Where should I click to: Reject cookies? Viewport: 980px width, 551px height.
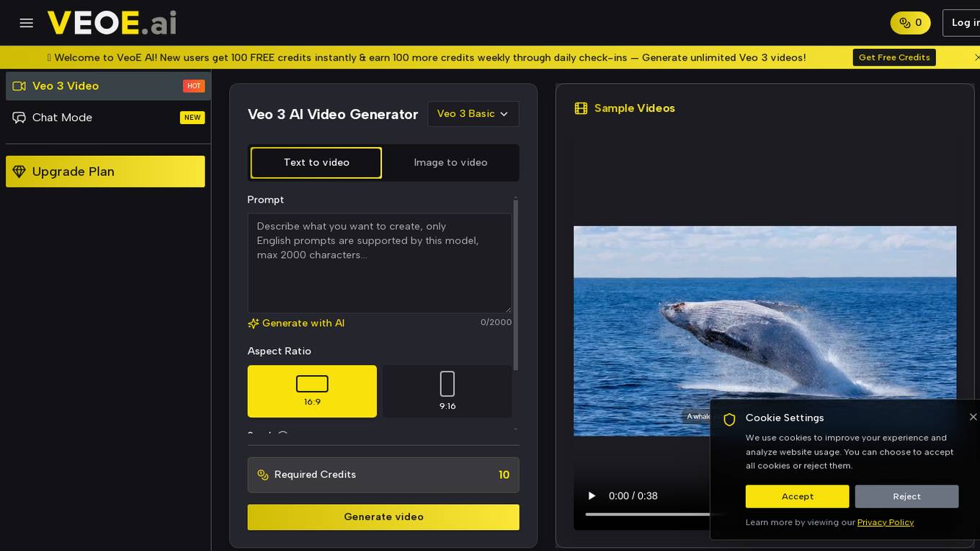coord(906,496)
